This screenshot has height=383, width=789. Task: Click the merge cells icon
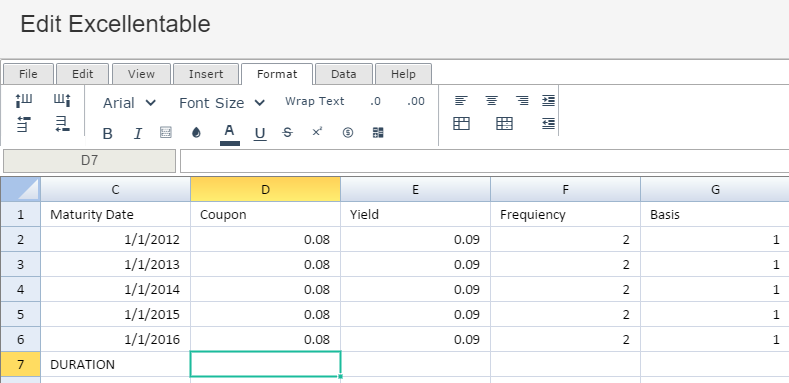(461, 123)
